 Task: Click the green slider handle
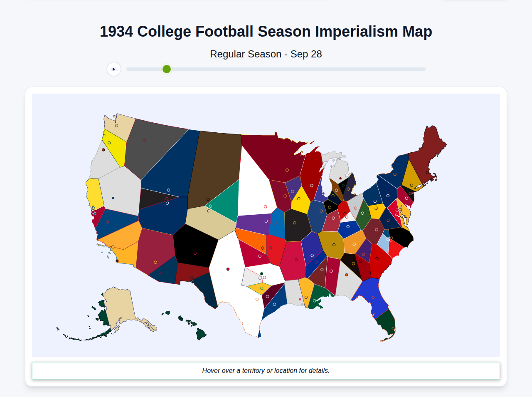166,69
